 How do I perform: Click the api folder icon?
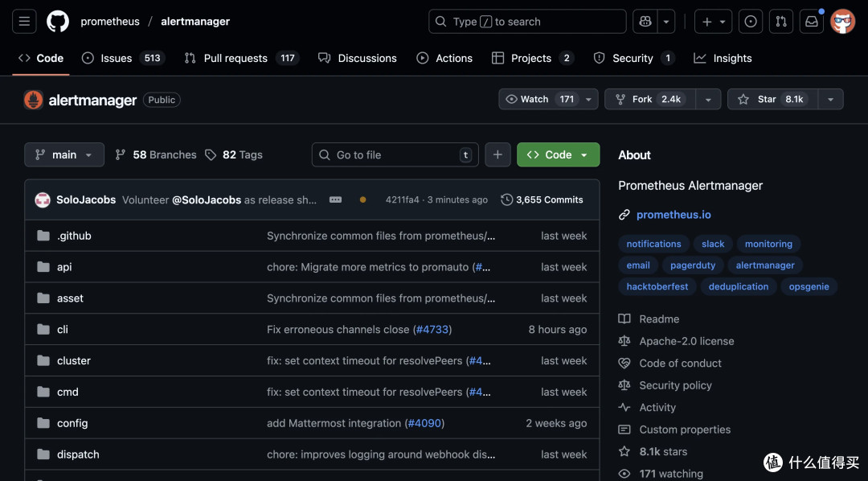click(43, 266)
